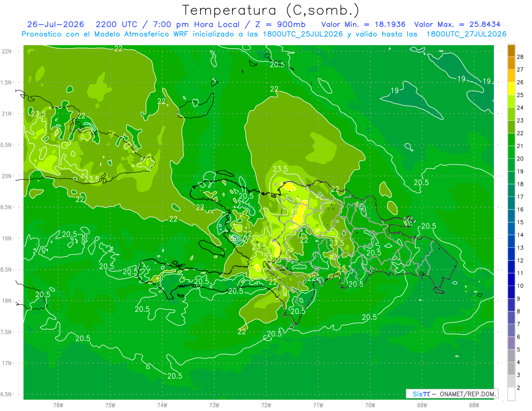Pick the gray swatch between 3 and 4
Screen dimensions: 532x411
click(x=511, y=368)
